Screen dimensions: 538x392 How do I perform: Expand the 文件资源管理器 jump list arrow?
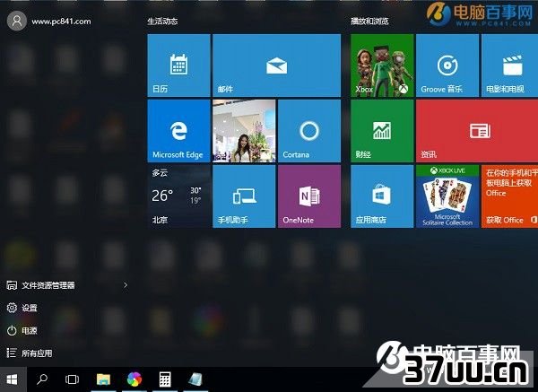point(126,285)
